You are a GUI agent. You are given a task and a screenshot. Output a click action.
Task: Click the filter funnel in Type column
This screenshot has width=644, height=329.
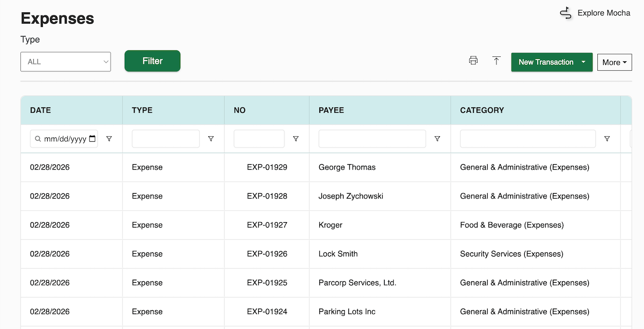coord(211,138)
